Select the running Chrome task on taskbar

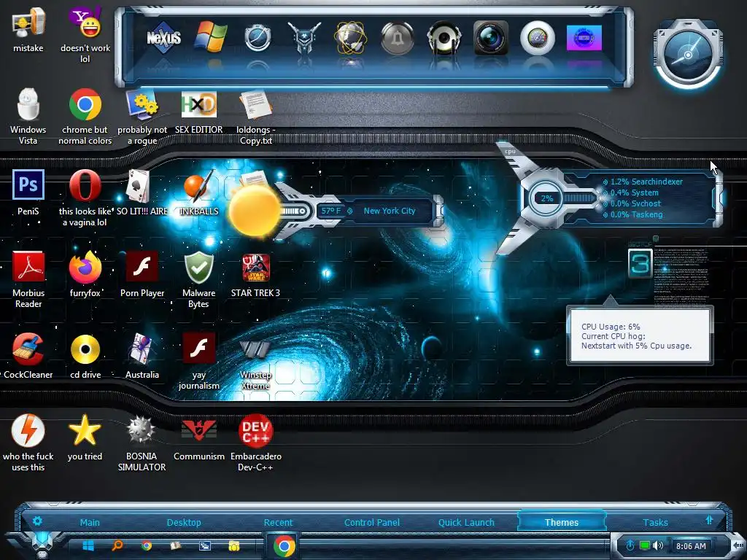(284, 545)
